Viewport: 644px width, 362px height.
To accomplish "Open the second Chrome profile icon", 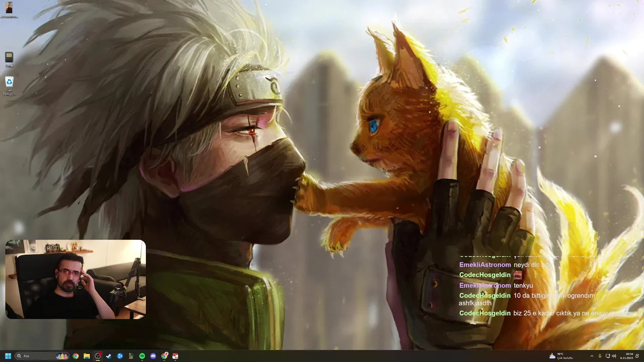I will pos(164,356).
